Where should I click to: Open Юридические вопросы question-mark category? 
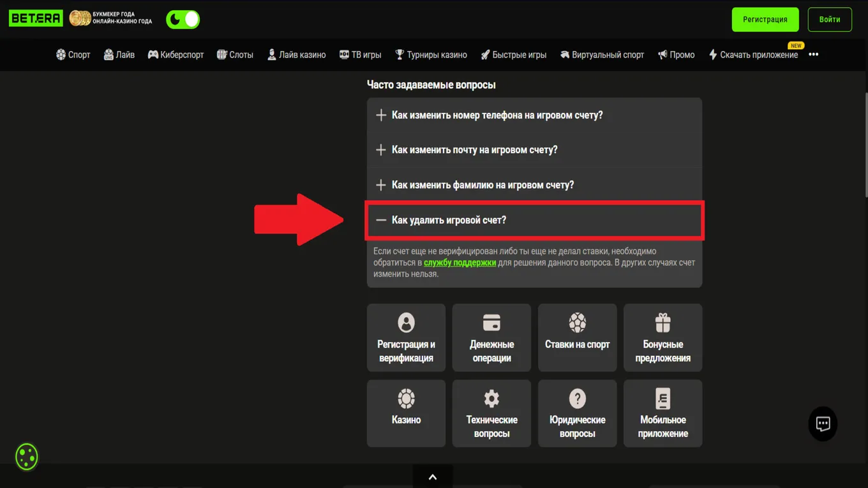(577, 413)
